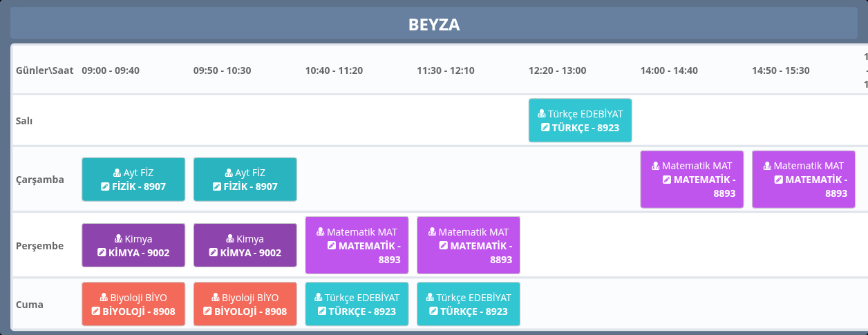Click the 12:20 - 13:00 time column header

click(x=557, y=70)
